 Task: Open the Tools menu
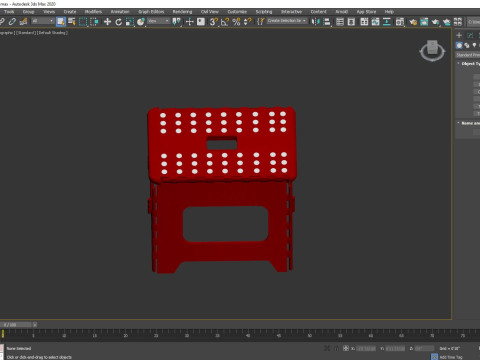click(x=9, y=12)
